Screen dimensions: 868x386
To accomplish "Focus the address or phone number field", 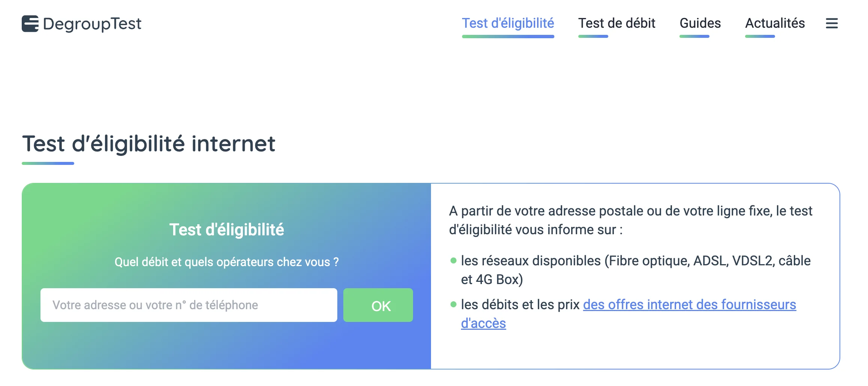I will pyautogui.click(x=189, y=305).
